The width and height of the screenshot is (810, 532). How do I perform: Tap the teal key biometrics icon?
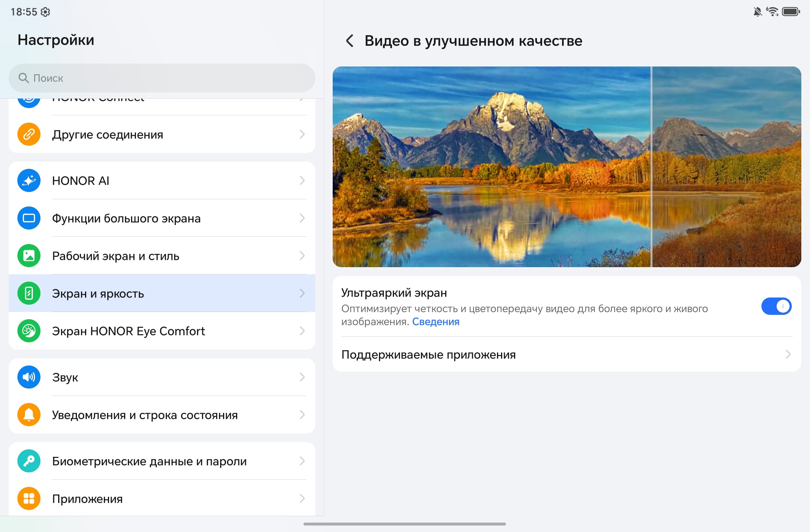29,461
